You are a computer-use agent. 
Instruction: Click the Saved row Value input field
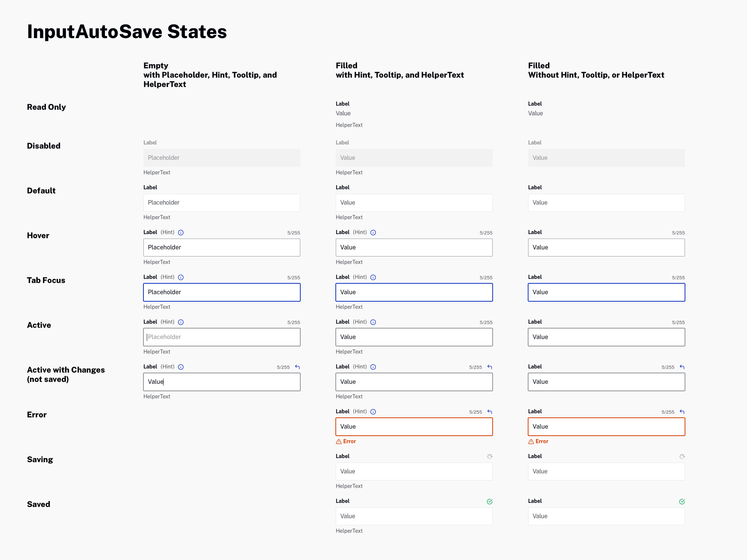[414, 516]
